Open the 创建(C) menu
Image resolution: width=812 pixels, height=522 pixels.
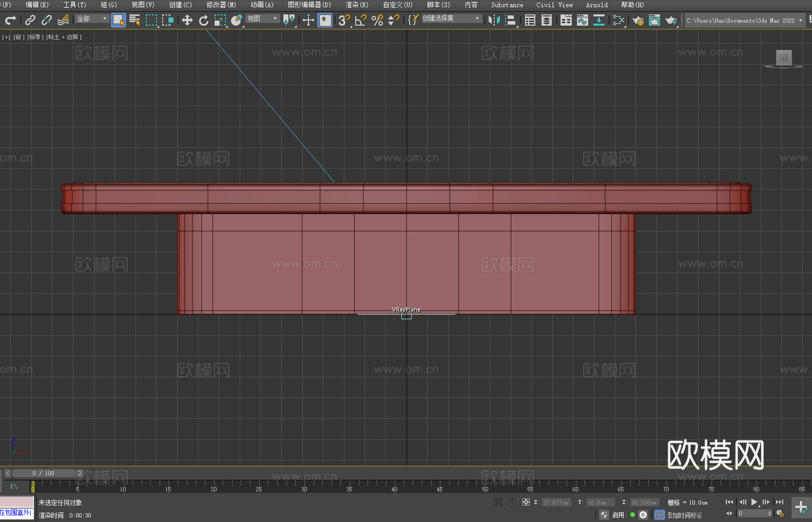tap(181, 5)
